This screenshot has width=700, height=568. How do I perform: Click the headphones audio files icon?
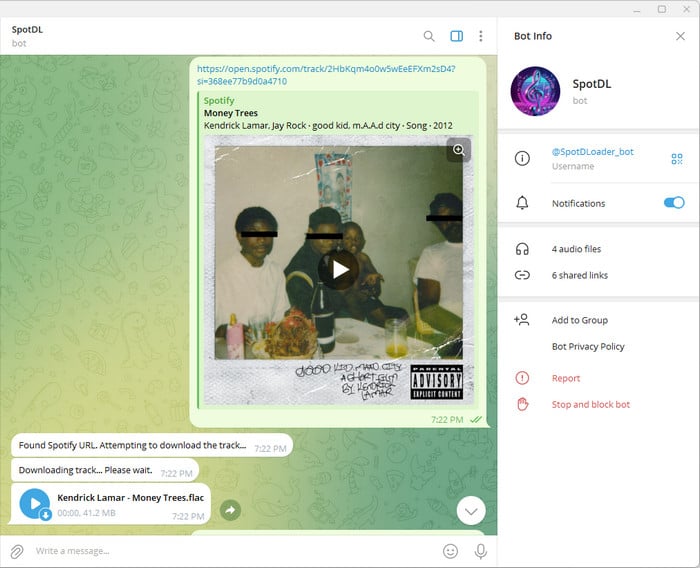(522, 249)
